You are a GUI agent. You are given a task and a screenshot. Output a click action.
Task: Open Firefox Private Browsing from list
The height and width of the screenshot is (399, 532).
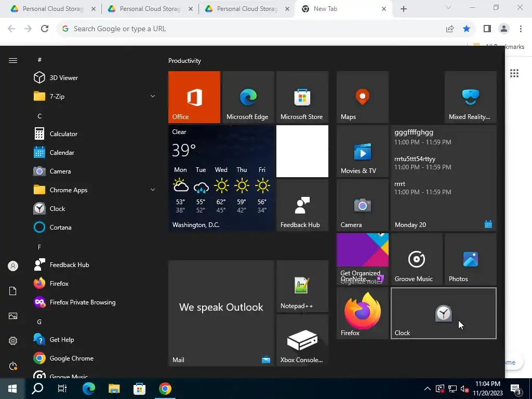(x=95, y=302)
